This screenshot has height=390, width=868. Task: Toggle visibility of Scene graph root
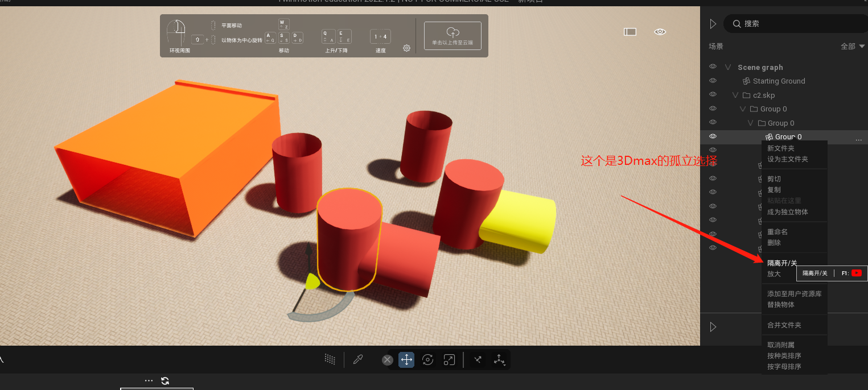pos(713,67)
